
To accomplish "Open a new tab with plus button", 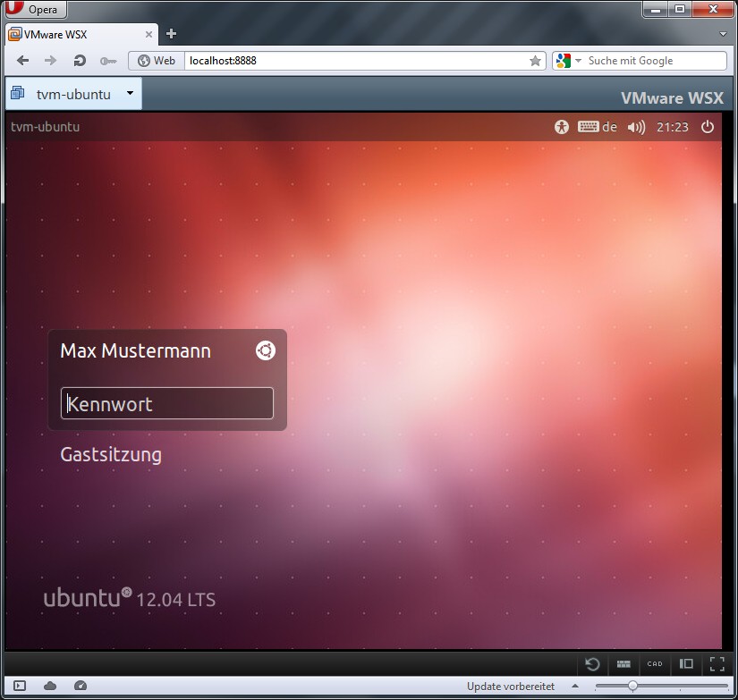I will pyautogui.click(x=172, y=34).
